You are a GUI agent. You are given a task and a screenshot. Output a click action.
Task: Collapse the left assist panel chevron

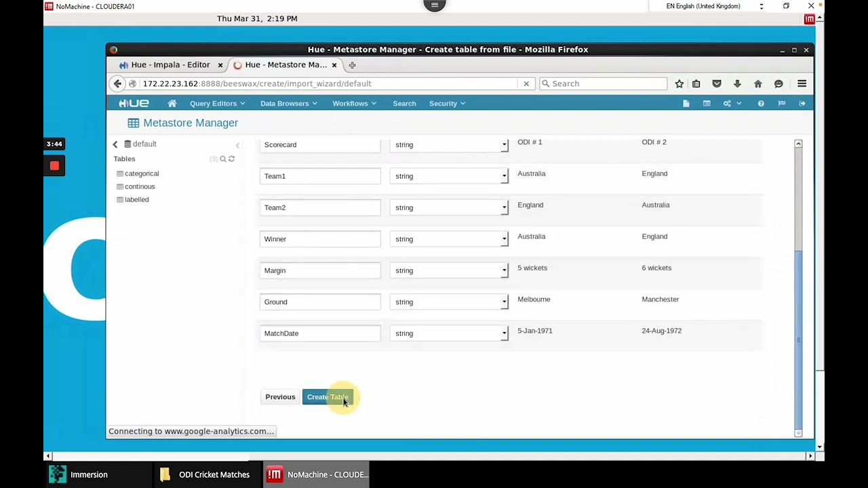(x=237, y=145)
